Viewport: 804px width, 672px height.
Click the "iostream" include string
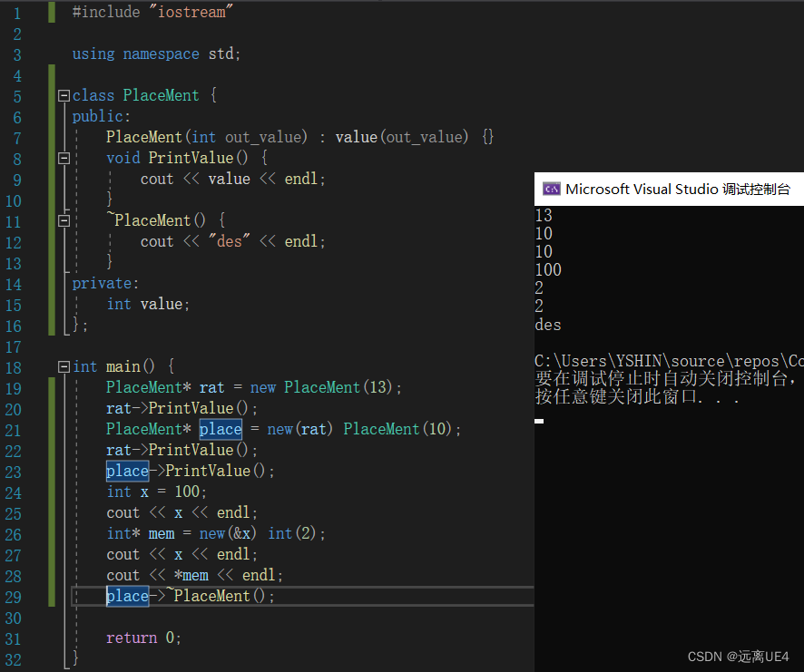(191, 11)
